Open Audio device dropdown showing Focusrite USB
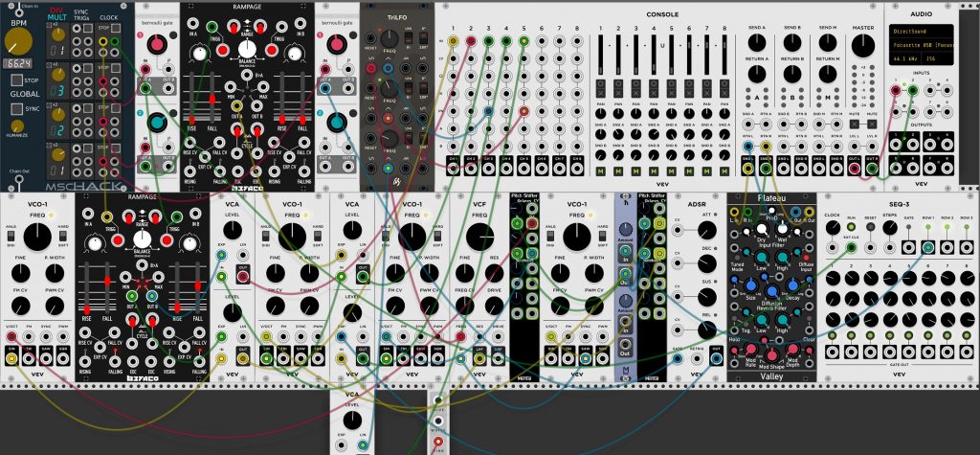Screen dimensions: 980x455 pos(922,45)
